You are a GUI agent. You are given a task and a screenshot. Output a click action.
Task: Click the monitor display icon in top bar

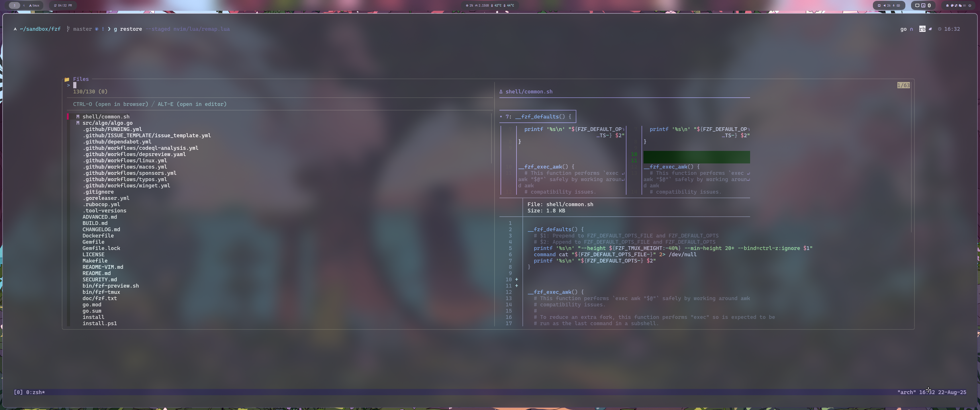pyautogui.click(x=917, y=5)
